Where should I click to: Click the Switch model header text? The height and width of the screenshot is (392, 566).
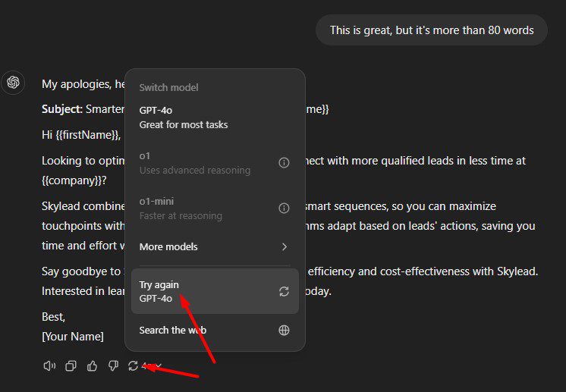pyautogui.click(x=168, y=87)
